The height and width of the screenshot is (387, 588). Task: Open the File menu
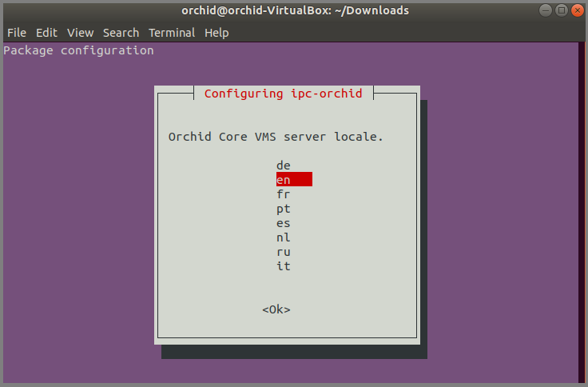click(x=17, y=33)
